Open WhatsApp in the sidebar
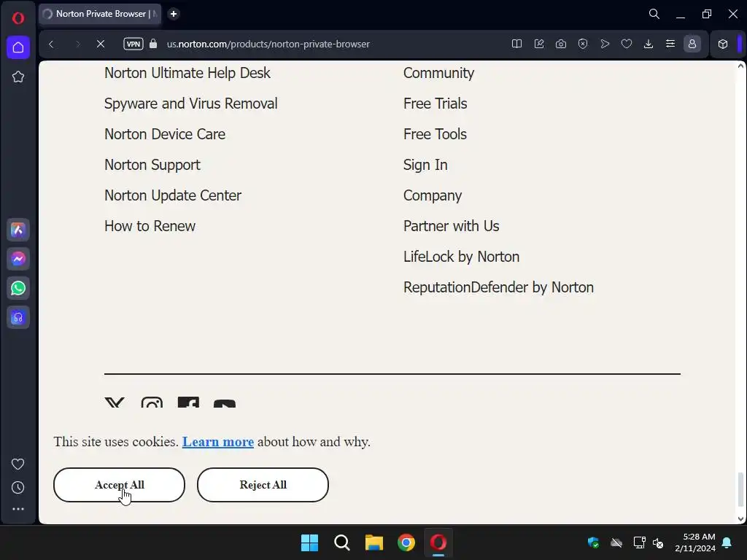The height and width of the screenshot is (560, 747). click(18, 288)
